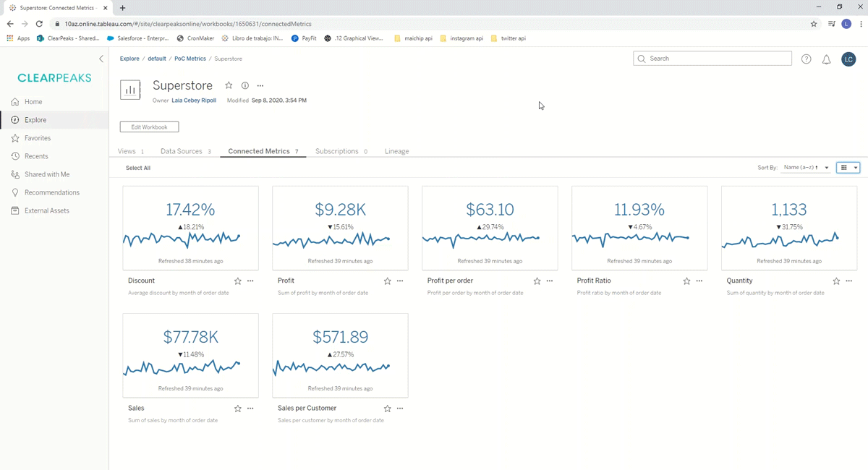868x470 pixels.
Task: Open the grid view layout dropdown
Action: coord(847,167)
